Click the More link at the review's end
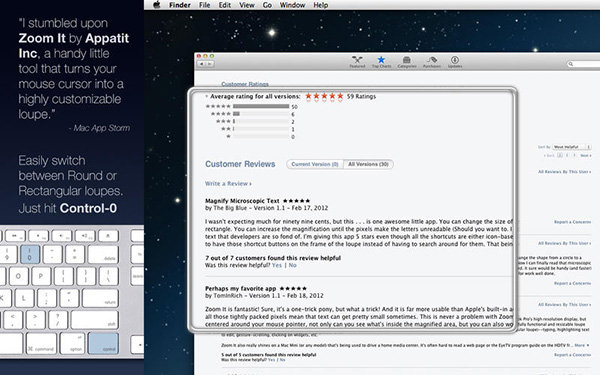The height and width of the screenshot is (375, 600). point(582,345)
